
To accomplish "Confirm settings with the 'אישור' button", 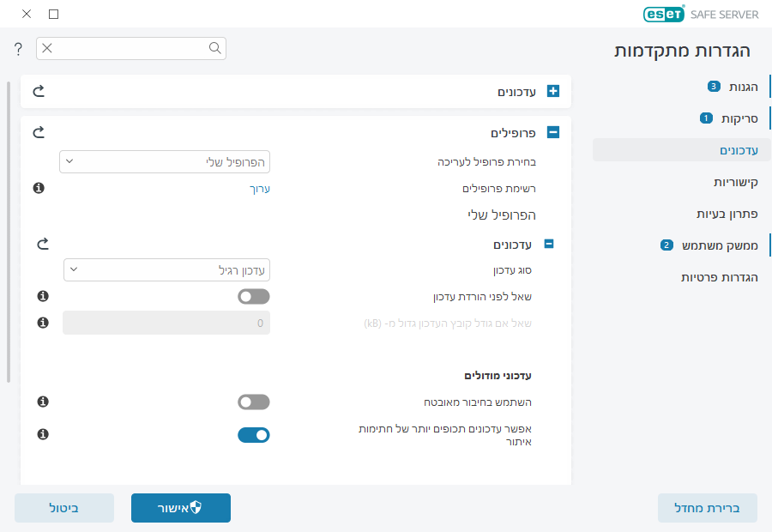I will tap(180, 508).
